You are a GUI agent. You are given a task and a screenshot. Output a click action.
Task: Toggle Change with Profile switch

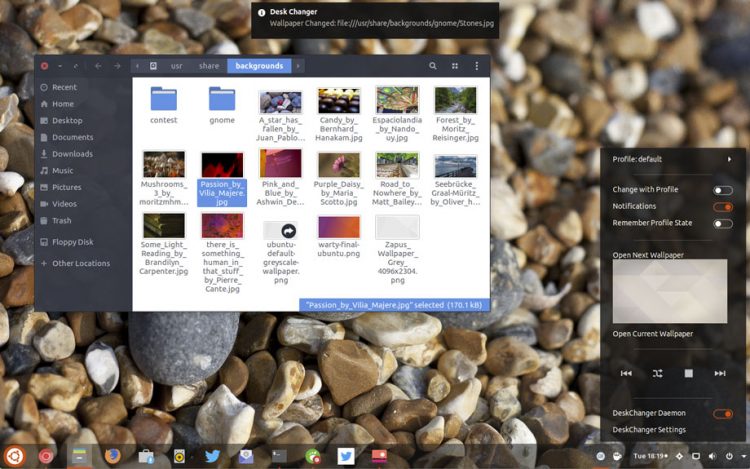[722, 190]
